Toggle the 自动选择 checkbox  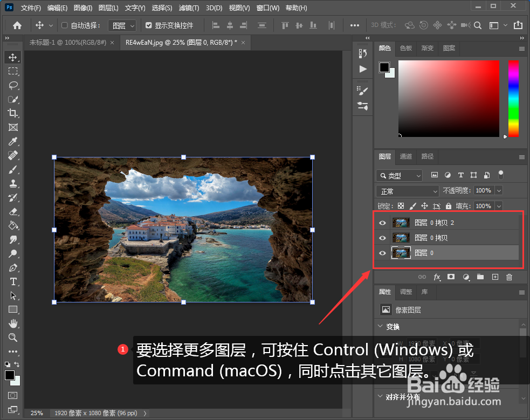click(x=65, y=25)
